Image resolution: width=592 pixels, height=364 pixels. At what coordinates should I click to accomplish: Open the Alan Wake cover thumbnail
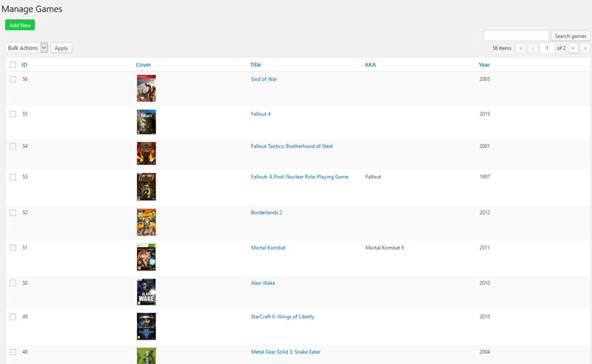point(146,292)
